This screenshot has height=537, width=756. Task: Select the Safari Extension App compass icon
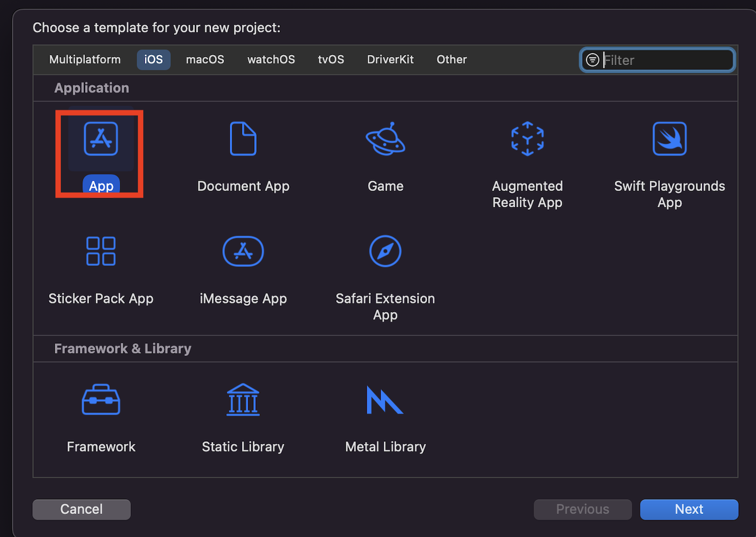click(385, 251)
